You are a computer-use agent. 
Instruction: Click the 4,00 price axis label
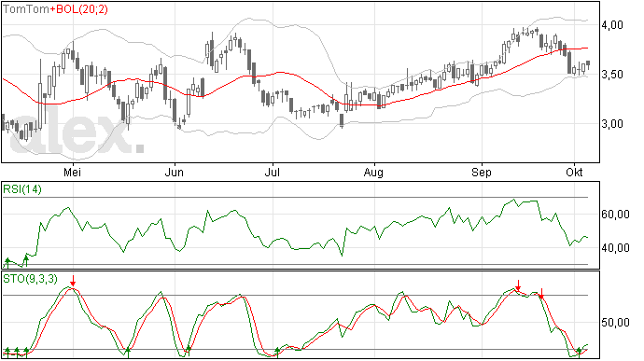pyautogui.click(x=612, y=25)
